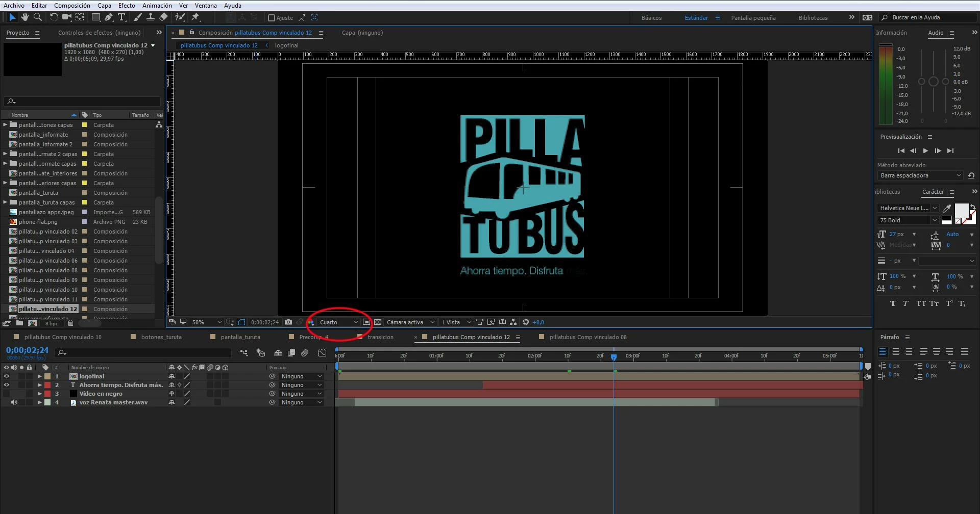Switch to Básicos workspace
This screenshot has width=980, height=514.
click(651, 18)
